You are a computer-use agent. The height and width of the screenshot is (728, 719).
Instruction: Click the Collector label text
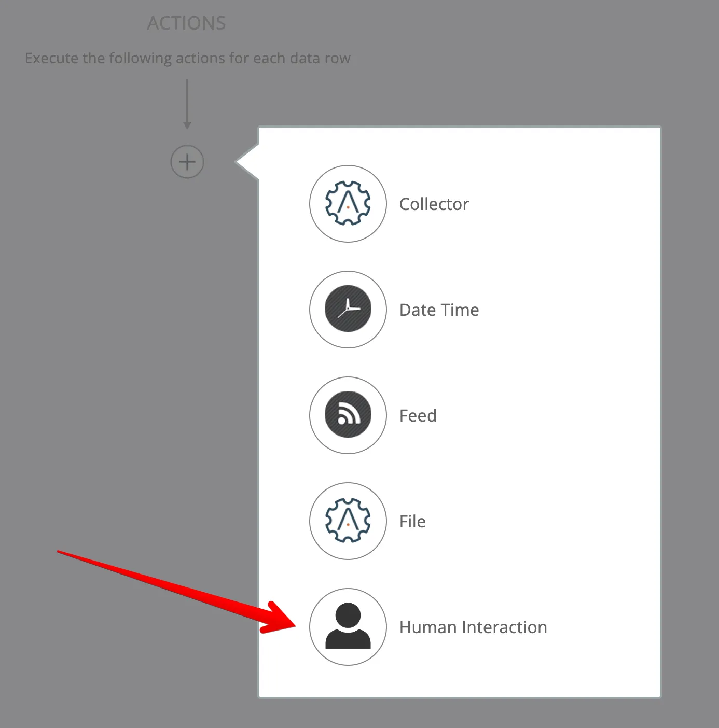(434, 204)
